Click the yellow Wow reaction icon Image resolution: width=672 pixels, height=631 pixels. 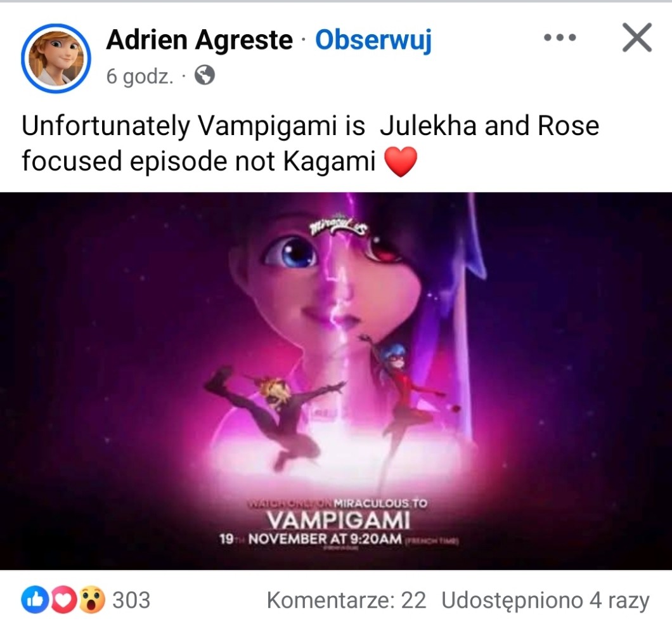pos(92,600)
